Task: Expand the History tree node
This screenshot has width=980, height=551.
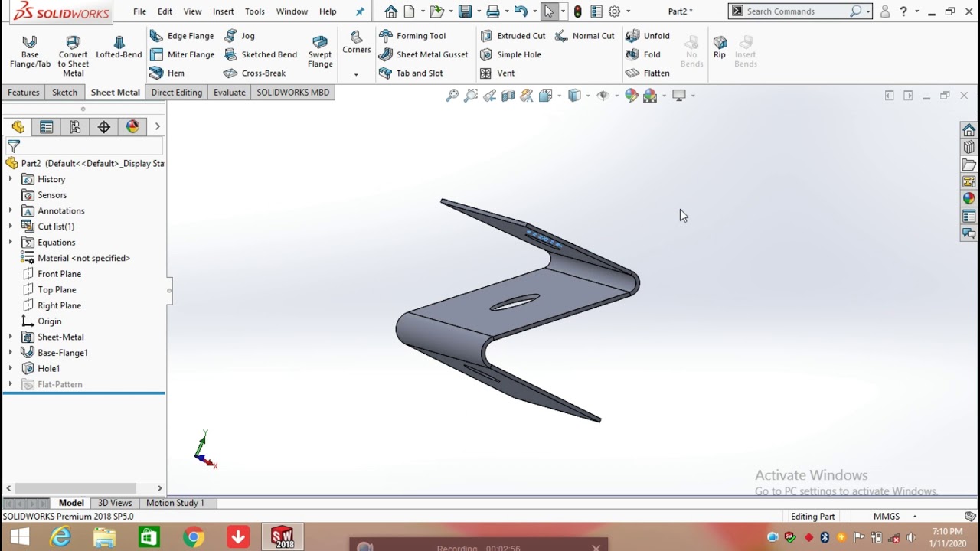Action: tap(10, 179)
